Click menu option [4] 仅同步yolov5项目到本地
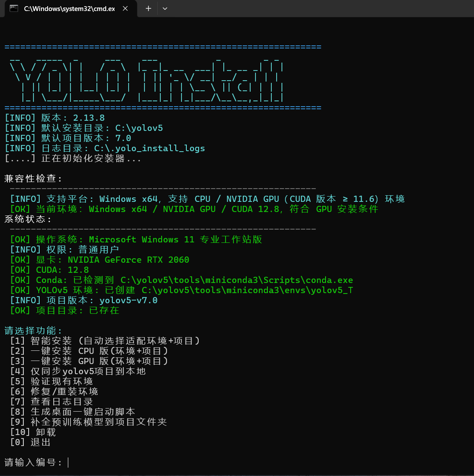Viewport: 474px width, 476px height. [x=78, y=371]
